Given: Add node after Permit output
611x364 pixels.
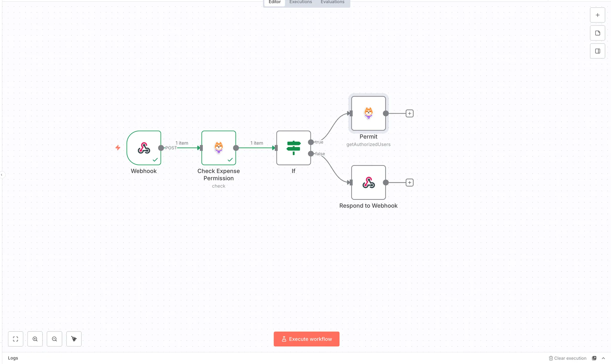Looking at the screenshot, I should (409, 113).
